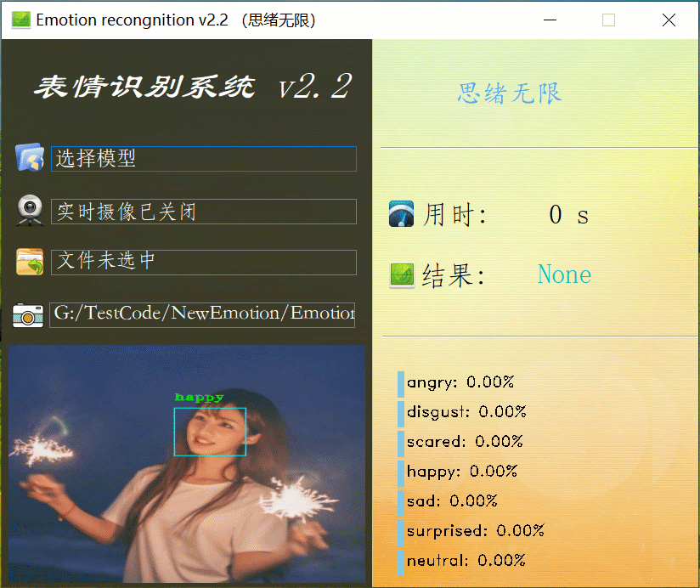The image size is (700, 588).
Task: Click the open-file folder icon
Action: [x=30, y=262]
